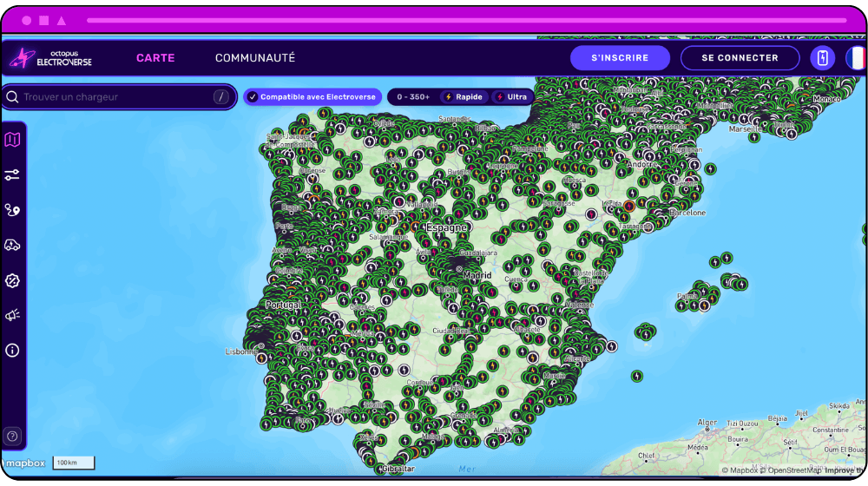868x486 pixels.
Task: Open the filters sliders icon in sidebar
Action: (12, 175)
